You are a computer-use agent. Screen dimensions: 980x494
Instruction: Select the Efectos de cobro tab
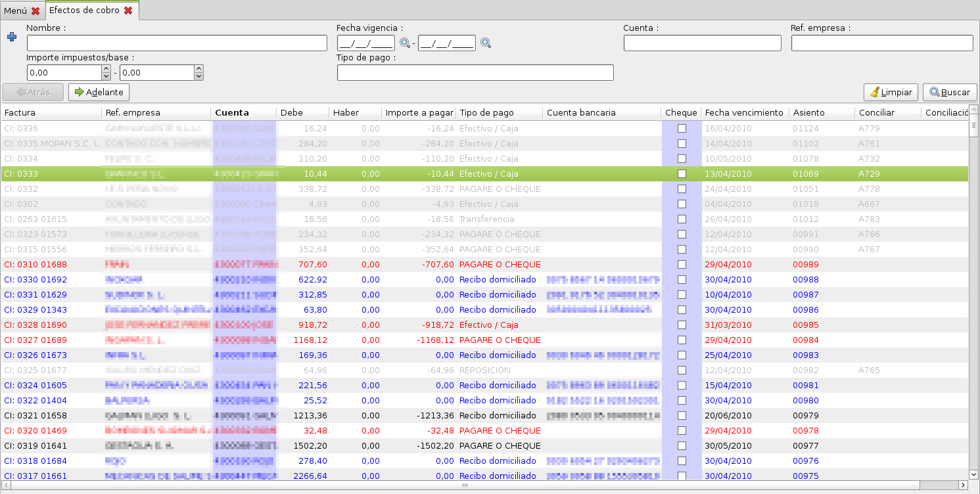point(84,11)
